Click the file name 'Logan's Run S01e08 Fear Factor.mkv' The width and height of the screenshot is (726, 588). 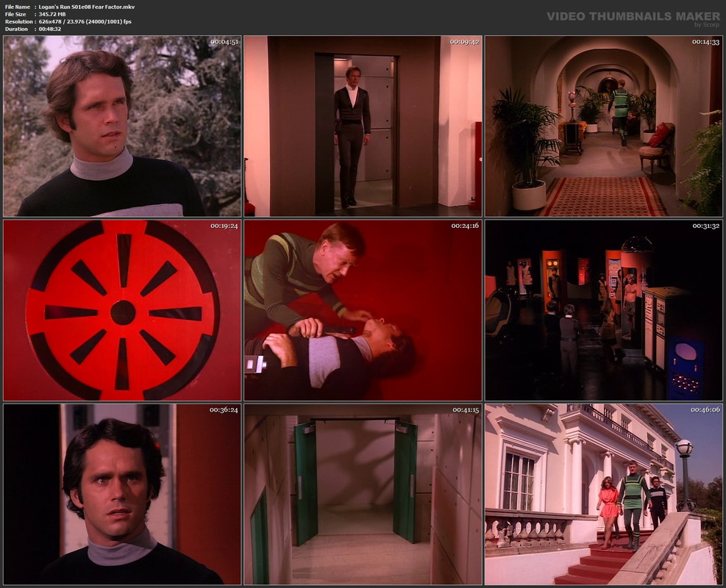click(87, 7)
